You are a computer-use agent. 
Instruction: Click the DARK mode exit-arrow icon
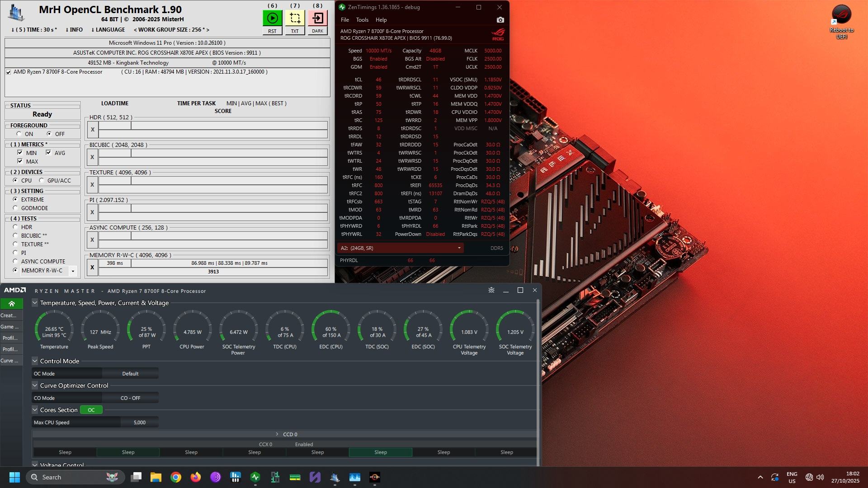point(317,18)
